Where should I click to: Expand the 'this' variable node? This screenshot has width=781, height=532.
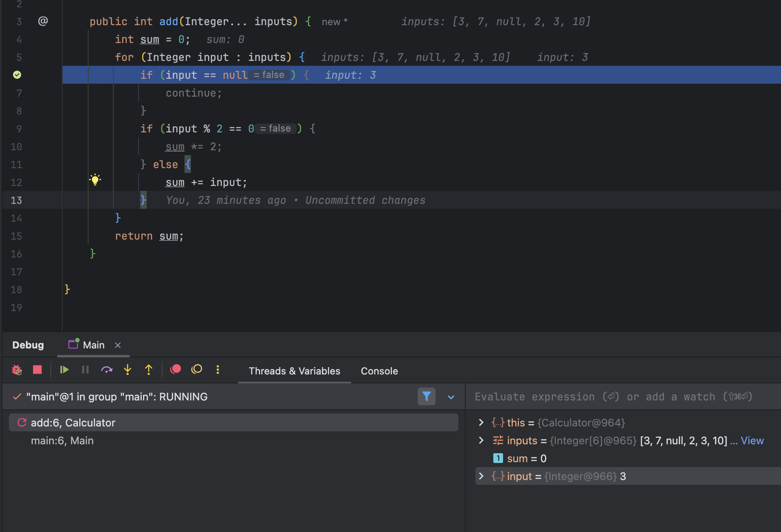(481, 422)
